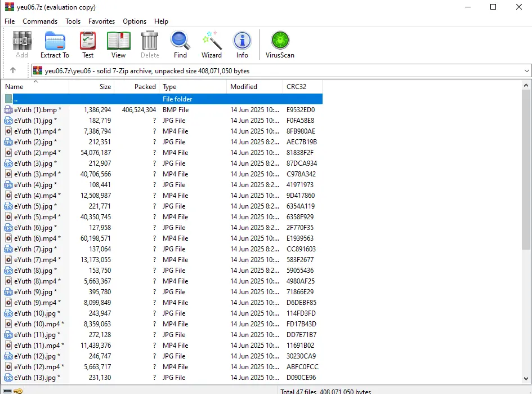Screen dimensions: 532x394
Task: Show archive Info
Action: (x=242, y=45)
